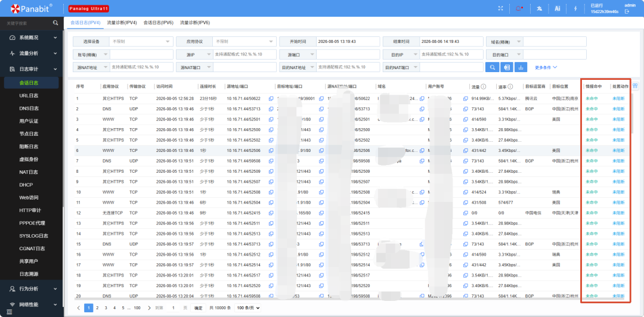Collapse the sidebar with bottom menu icon

pyautogui.click(x=9, y=312)
